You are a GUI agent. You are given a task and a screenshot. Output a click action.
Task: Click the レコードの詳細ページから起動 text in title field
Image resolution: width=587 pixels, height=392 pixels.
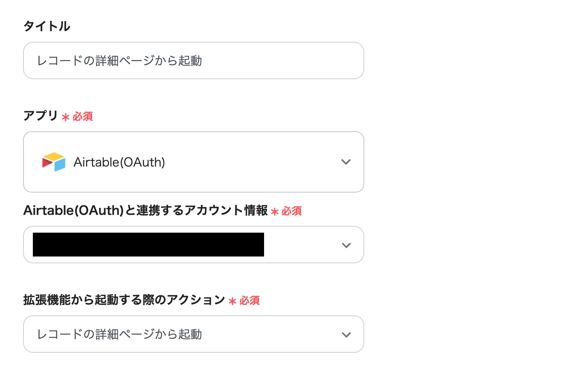click(119, 61)
